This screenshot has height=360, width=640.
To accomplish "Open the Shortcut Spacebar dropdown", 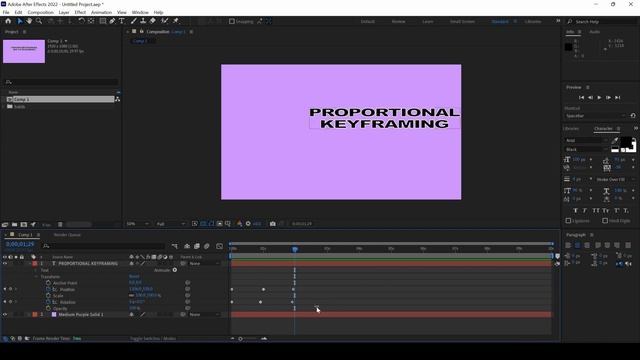I will click(596, 116).
